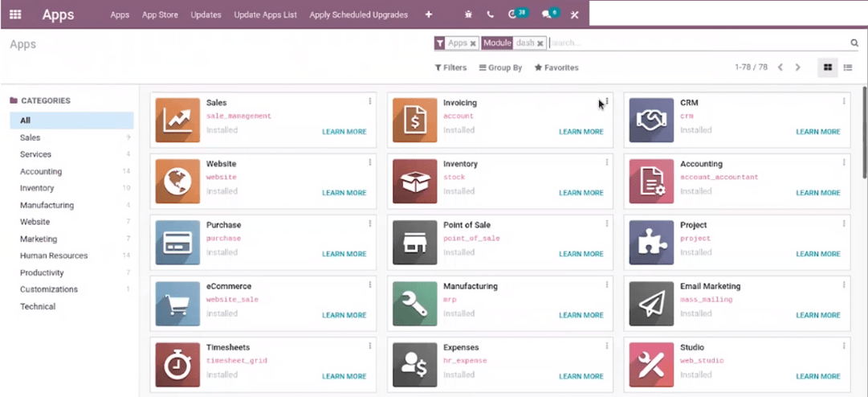
Task: Click the CRM handshake icon
Action: 651,121
